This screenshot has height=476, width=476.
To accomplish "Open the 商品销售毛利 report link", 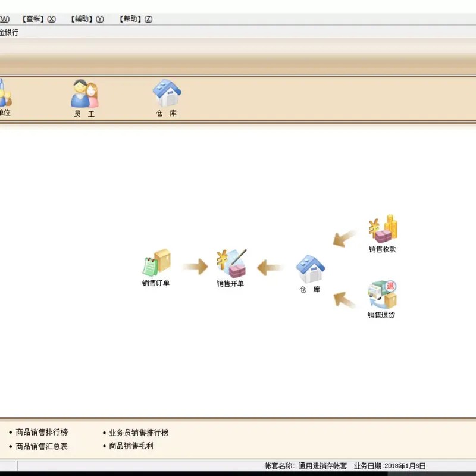I will [x=131, y=446].
